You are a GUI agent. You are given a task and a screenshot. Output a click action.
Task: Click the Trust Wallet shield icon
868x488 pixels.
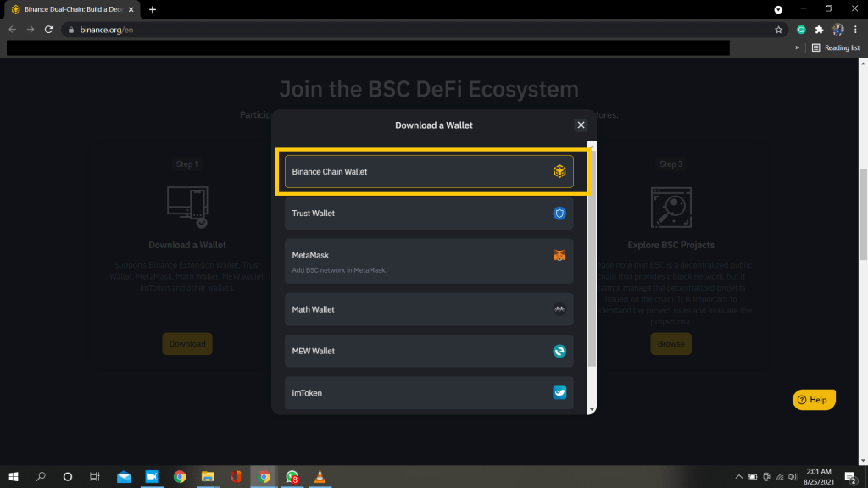coord(559,213)
